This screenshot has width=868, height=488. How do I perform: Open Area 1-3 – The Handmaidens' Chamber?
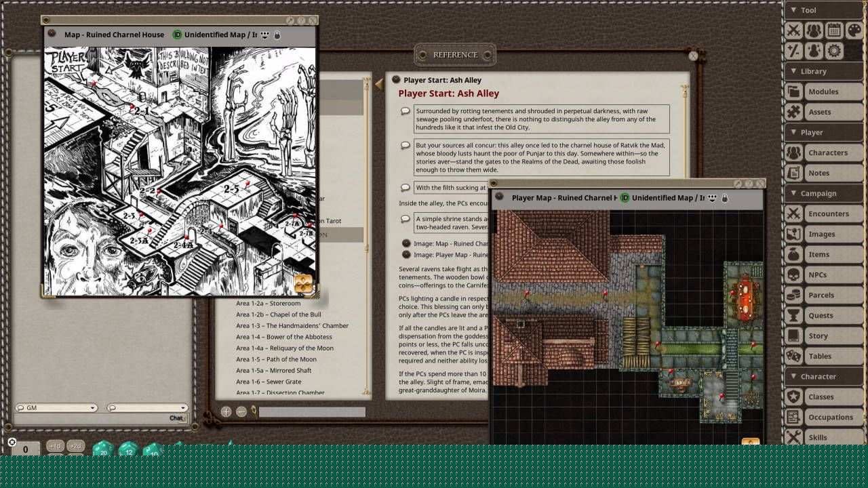tap(292, 325)
